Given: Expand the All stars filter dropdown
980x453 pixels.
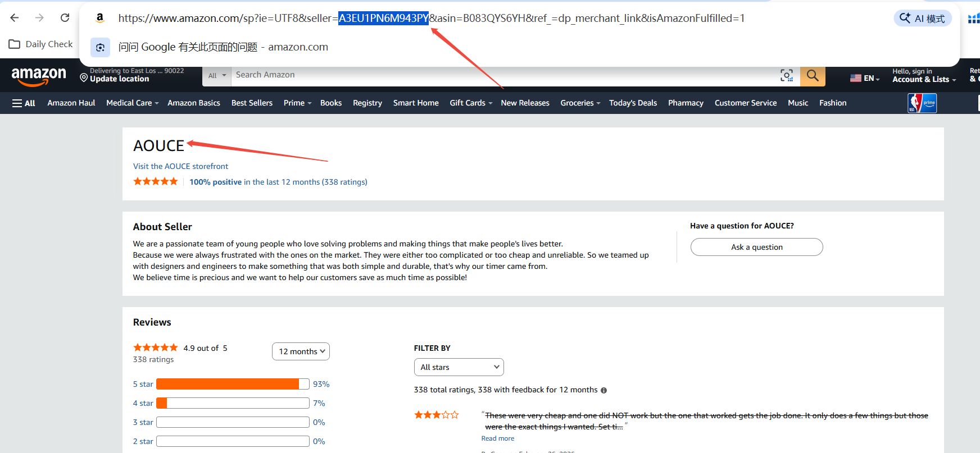Looking at the screenshot, I should 459,367.
